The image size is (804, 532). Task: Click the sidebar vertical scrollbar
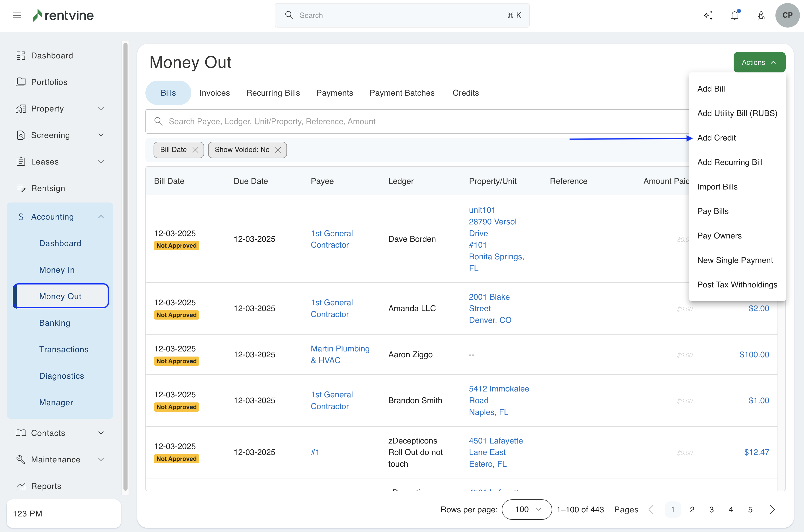[x=125, y=267]
